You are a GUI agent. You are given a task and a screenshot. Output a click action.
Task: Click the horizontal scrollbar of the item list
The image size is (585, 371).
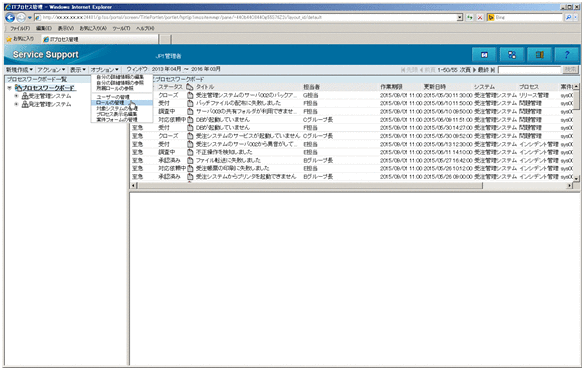point(310,186)
